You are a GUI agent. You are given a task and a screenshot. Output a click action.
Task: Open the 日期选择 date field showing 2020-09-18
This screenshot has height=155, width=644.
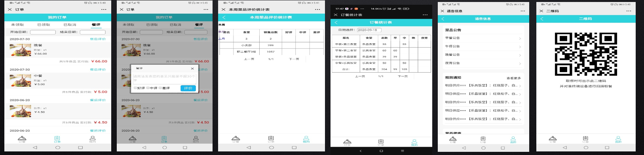coord(369,30)
